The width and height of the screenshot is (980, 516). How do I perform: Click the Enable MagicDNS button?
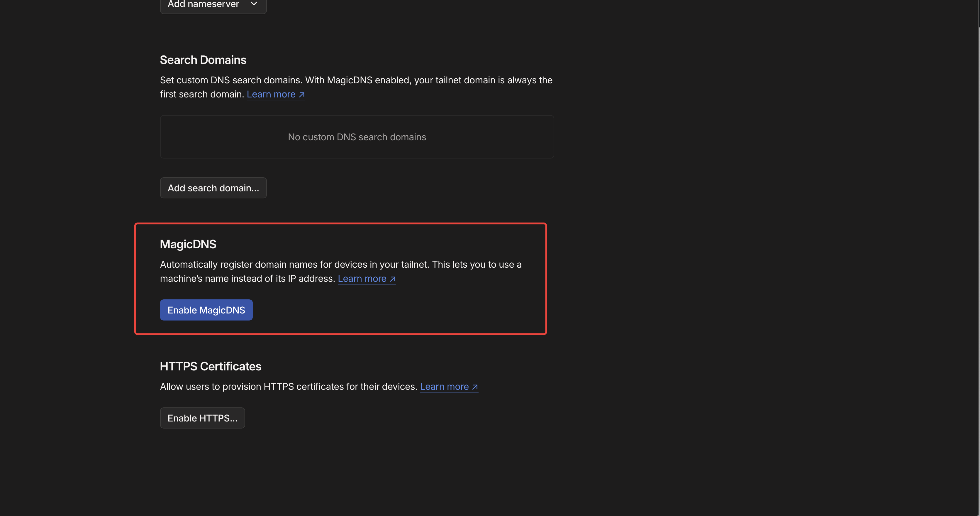click(x=206, y=310)
